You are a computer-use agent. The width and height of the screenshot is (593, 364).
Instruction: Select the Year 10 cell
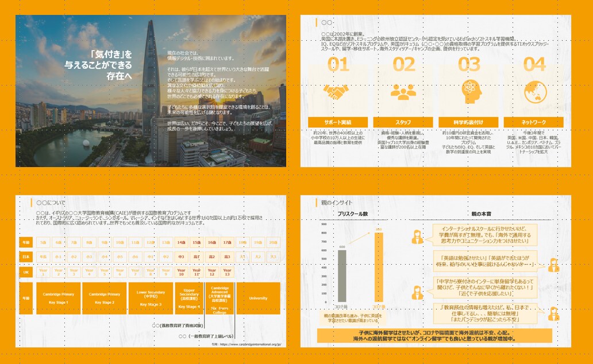point(181,272)
